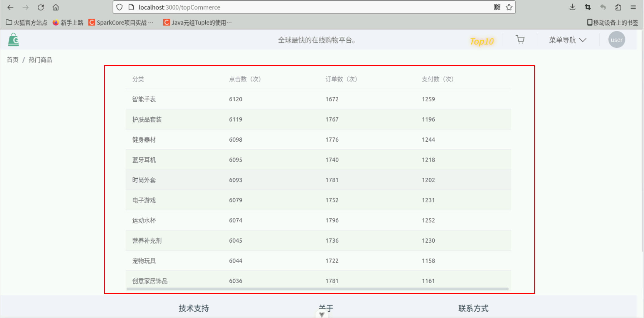Open the QR code icon in address bar
Screen dimensions: 644x318
coord(497,7)
